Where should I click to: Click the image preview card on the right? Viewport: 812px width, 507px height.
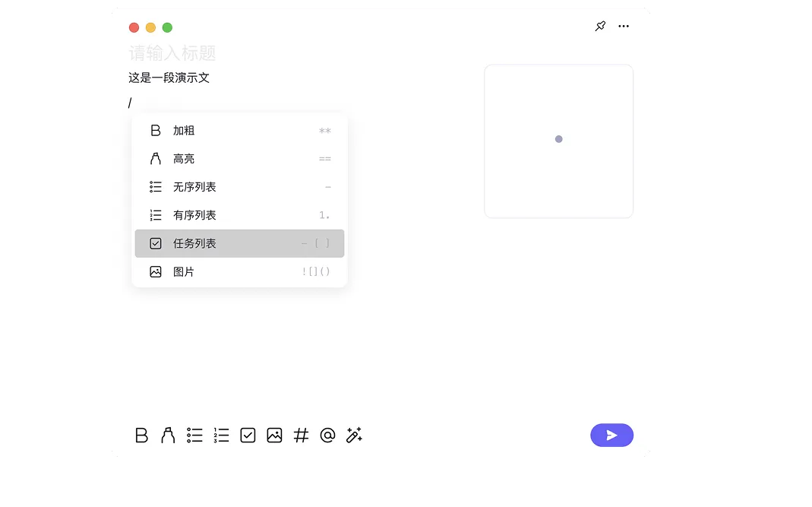click(x=559, y=141)
